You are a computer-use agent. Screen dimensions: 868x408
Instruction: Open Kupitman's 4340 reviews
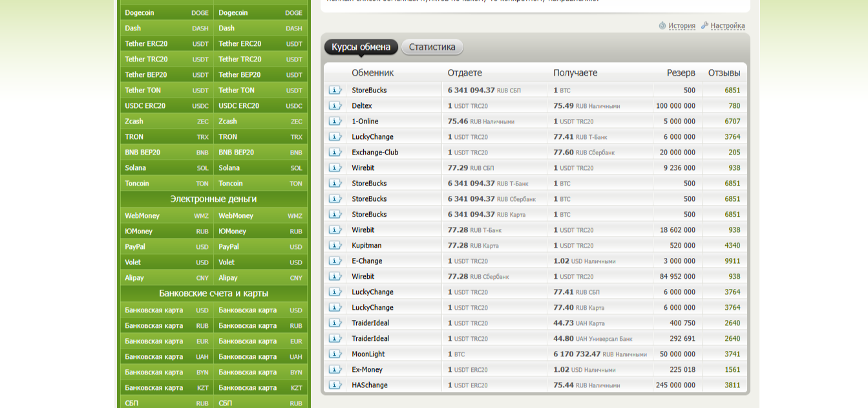(732, 245)
